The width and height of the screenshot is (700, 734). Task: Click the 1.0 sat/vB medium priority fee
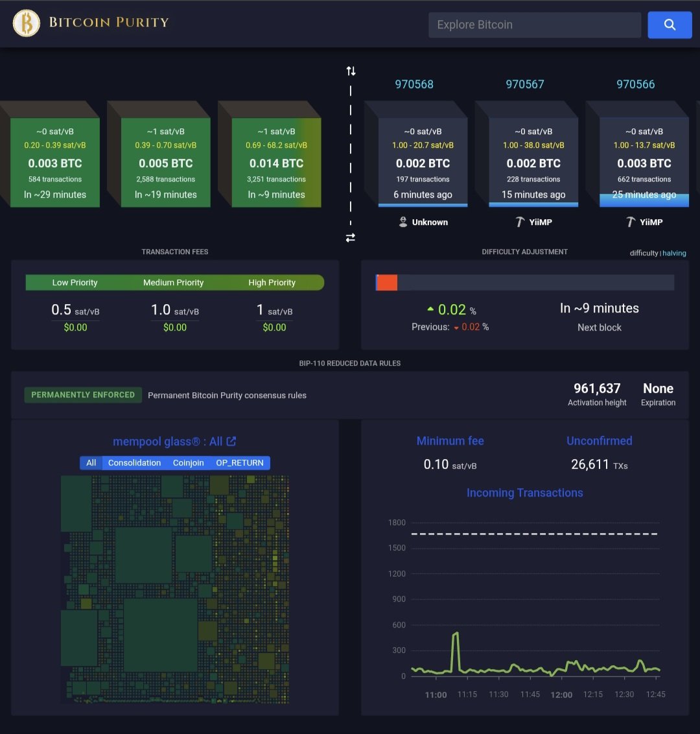pyautogui.click(x=174, y=310)
